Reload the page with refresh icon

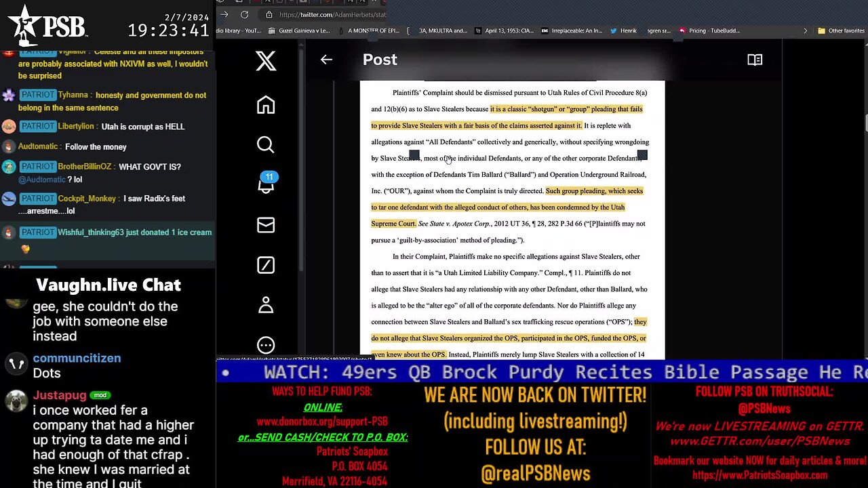coord(244,14)
